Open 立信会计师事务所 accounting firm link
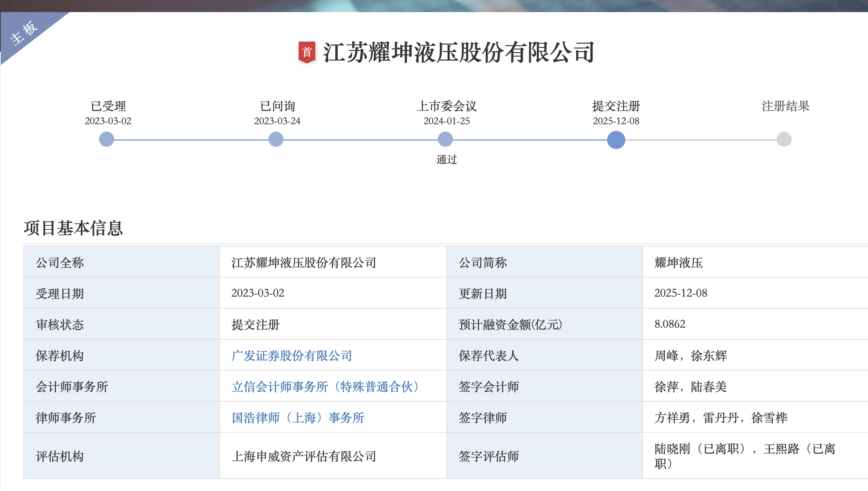 pos(325,387)
